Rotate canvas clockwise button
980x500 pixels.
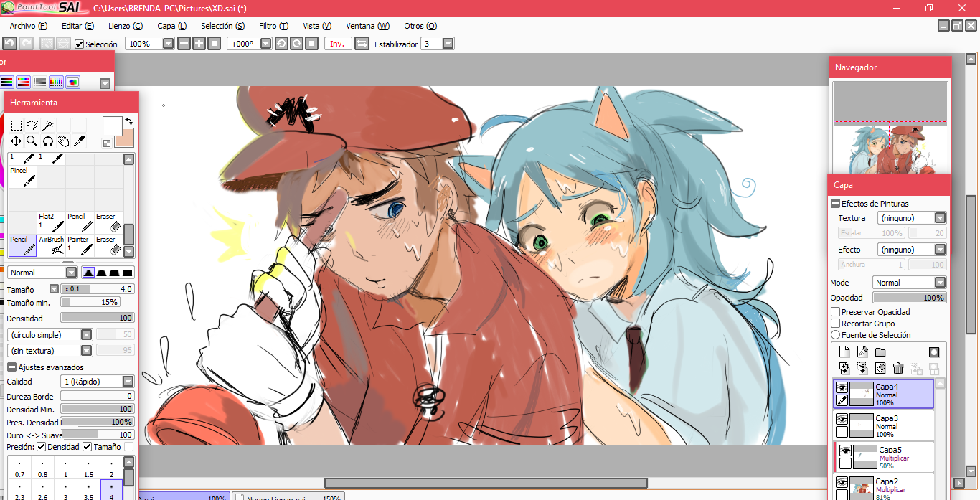296,44
